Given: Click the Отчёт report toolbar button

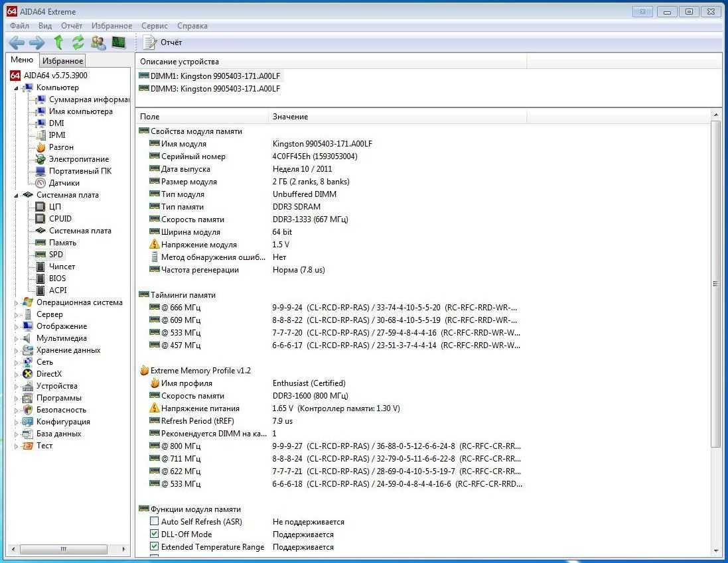Looking at the screenshot, I should click(162, 42).
